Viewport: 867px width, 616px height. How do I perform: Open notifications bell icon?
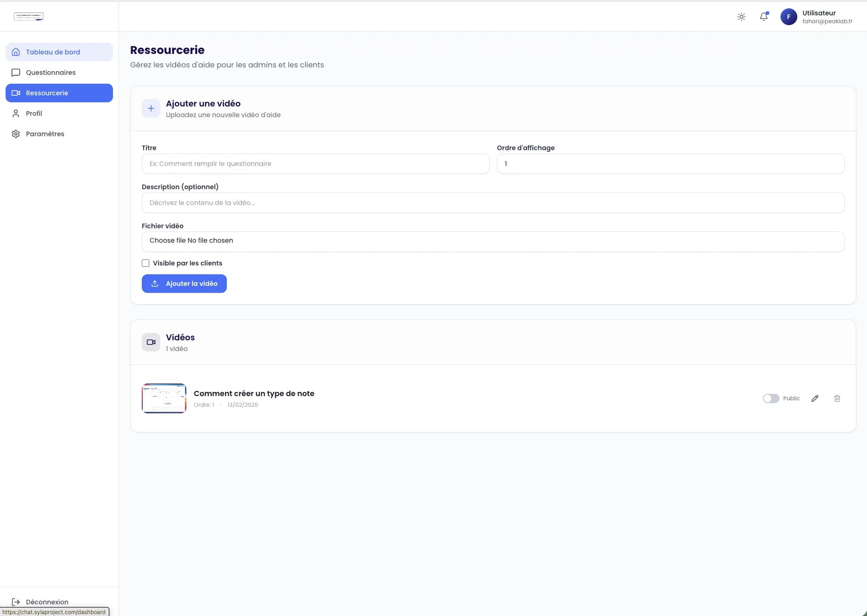(x=763, y=17)
